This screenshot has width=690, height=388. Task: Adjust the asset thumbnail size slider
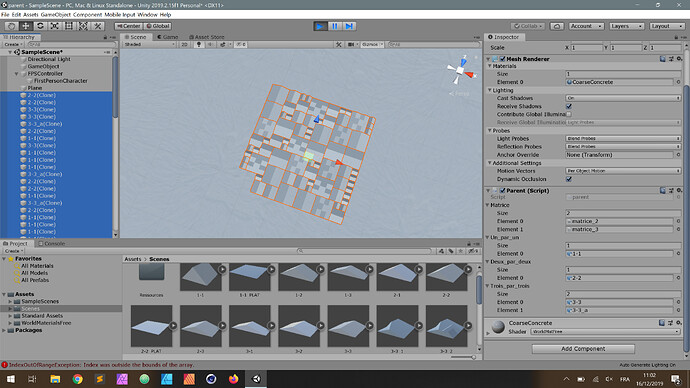tap(463, 357)
